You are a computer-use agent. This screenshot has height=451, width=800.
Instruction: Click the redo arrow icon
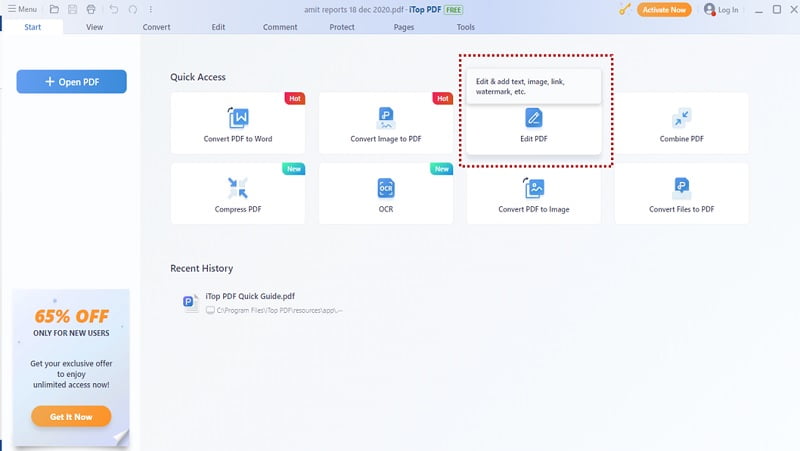click(x=133, y=9)
